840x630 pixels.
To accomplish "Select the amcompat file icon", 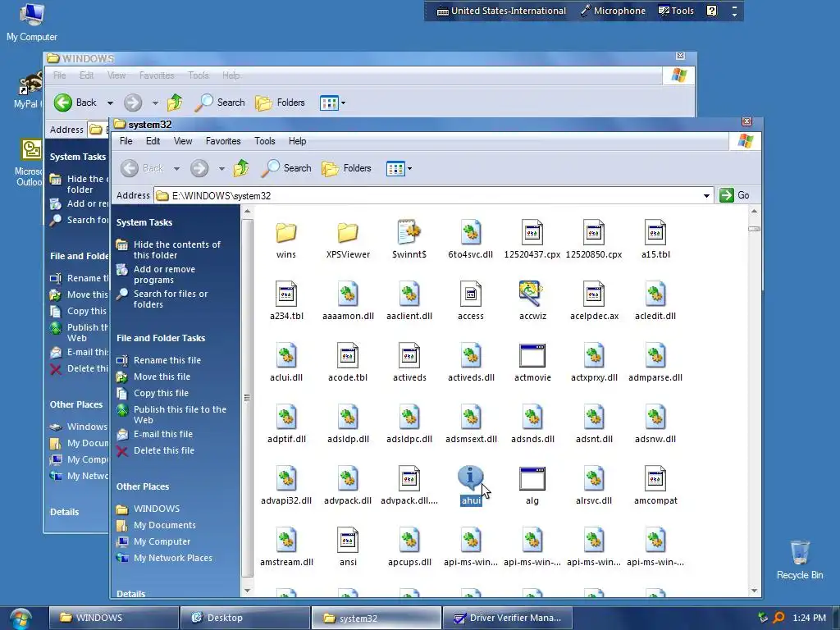I will pos(655,478).
